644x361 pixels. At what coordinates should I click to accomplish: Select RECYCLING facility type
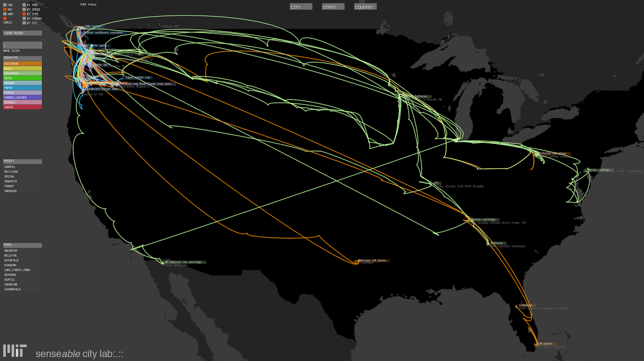(x=11, y=171)
